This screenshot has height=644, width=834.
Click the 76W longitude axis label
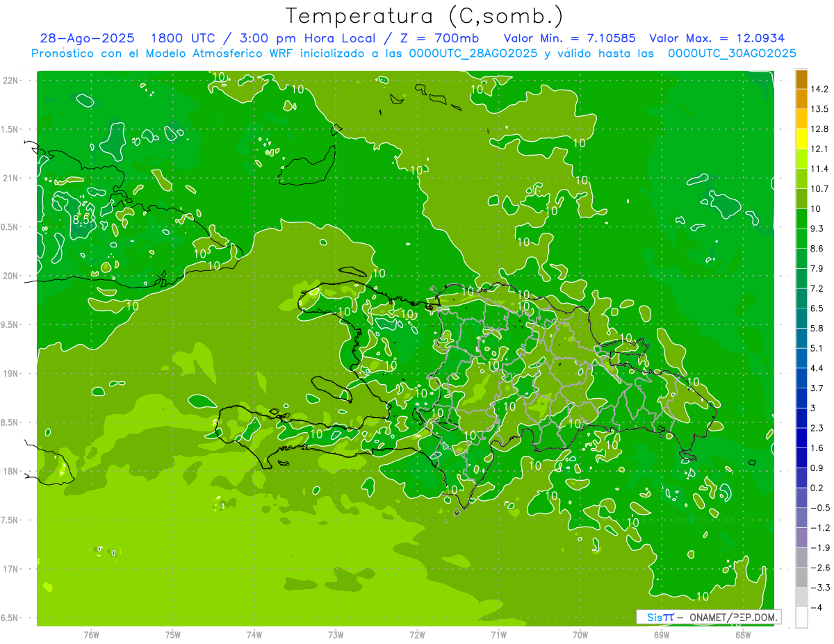pos(91,634)
